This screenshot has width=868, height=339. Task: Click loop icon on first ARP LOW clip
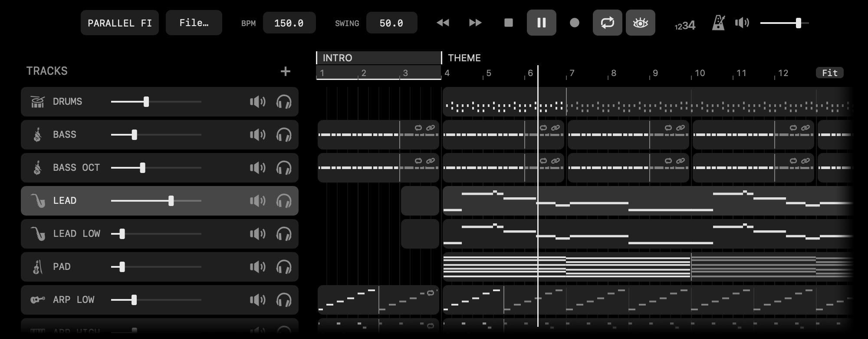(431, 293)
